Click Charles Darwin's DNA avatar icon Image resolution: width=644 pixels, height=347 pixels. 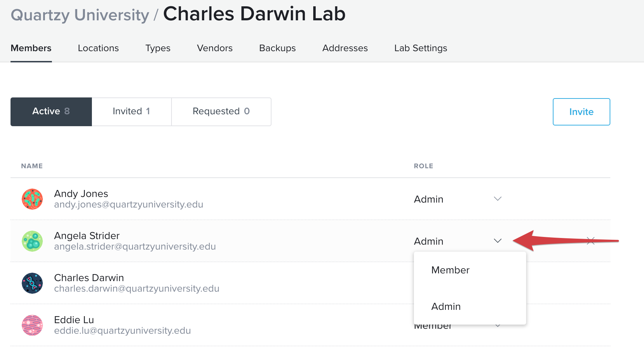32,283
